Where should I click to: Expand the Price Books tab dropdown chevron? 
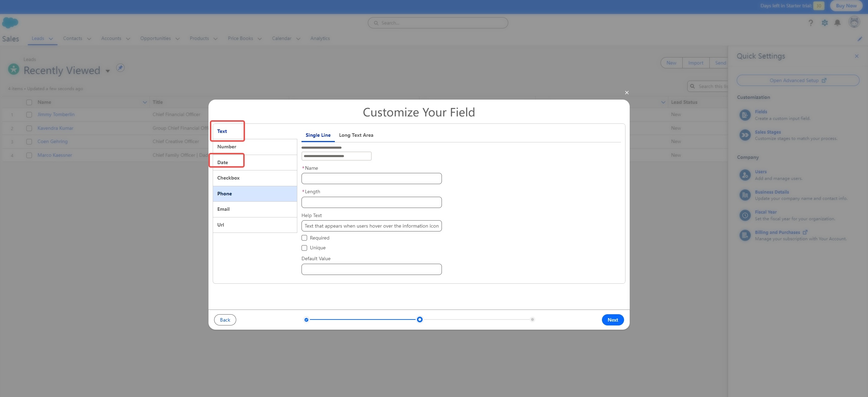pyautogui.click(x=260, y=39)
